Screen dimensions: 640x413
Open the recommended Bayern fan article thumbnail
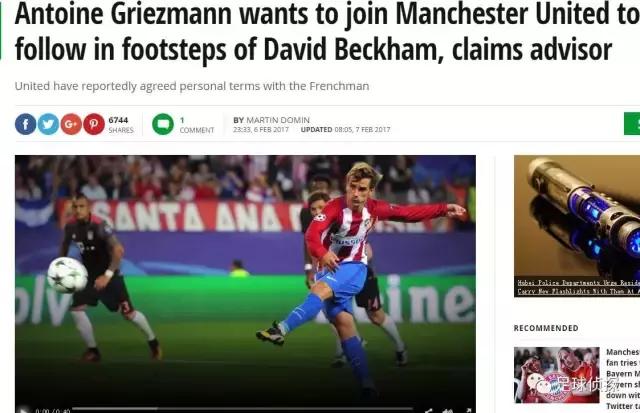(x=556, y=375)
